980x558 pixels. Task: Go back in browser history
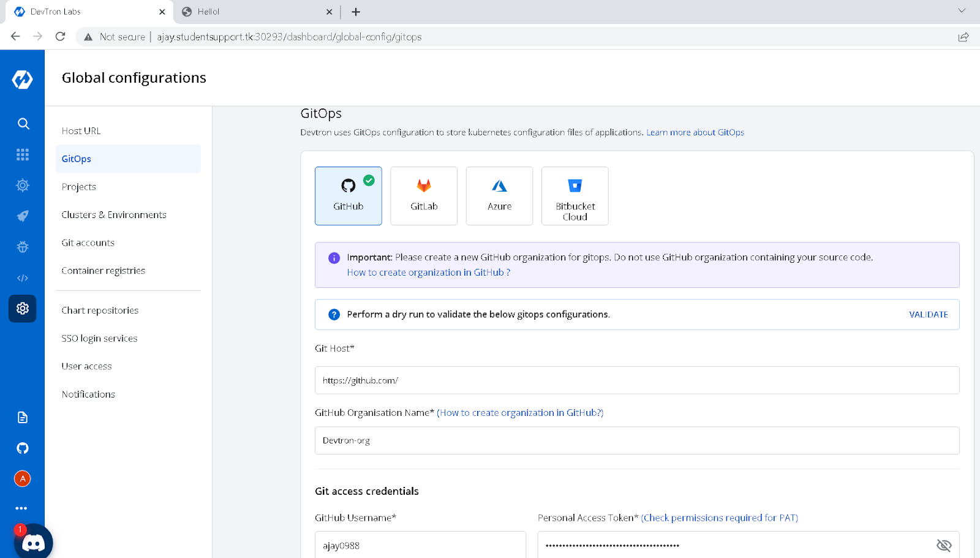[x=15, y=37]
